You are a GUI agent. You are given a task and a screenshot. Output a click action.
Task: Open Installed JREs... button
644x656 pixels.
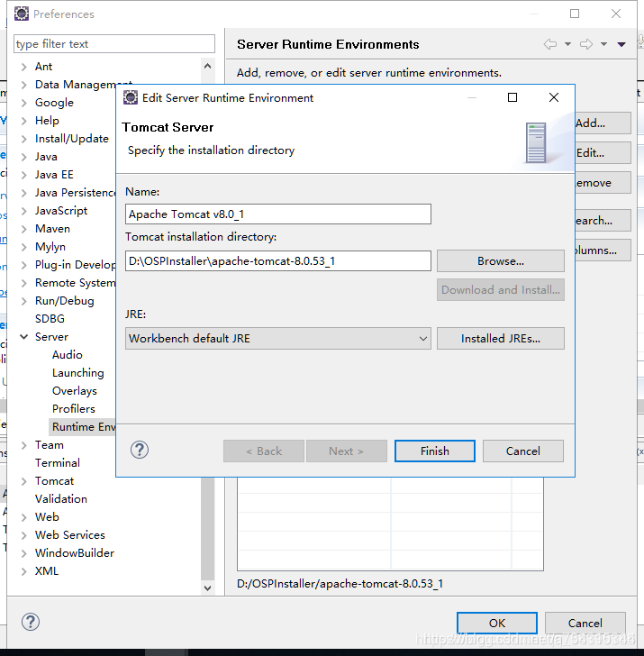[501, 339]
